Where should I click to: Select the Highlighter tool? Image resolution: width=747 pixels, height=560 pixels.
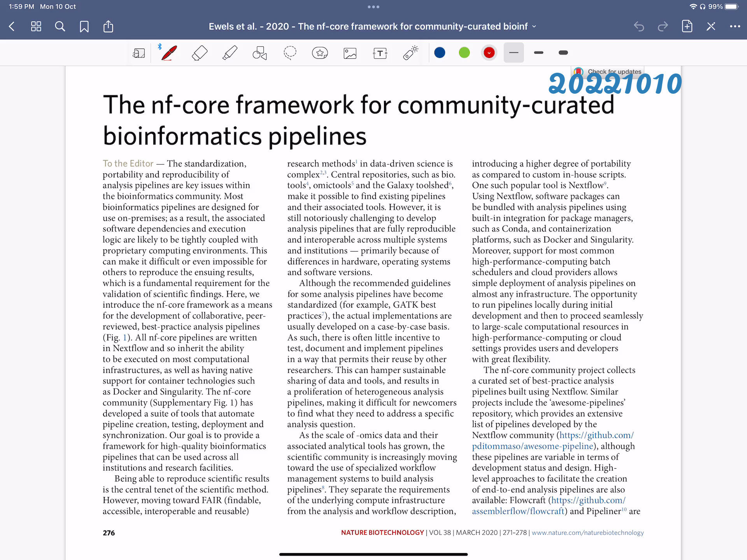pos(230,53)
